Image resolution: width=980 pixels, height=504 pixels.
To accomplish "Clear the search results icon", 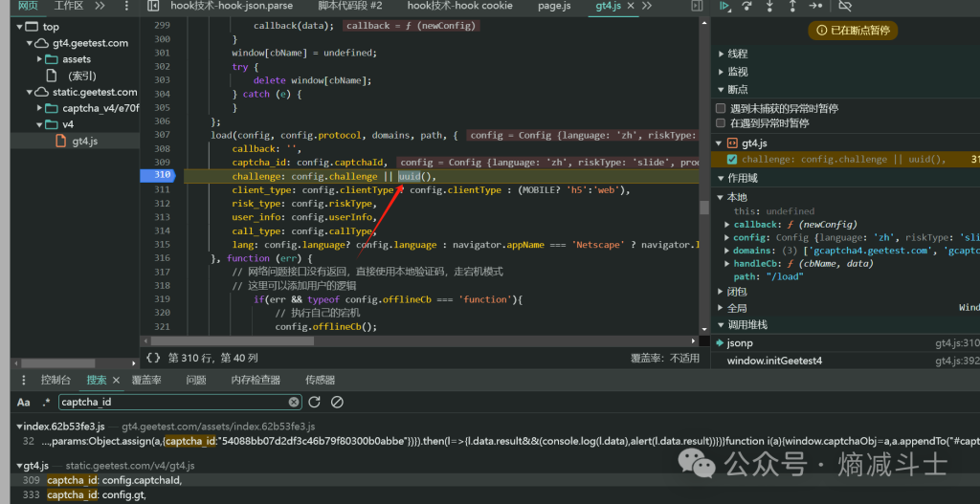I will (337, 403).
